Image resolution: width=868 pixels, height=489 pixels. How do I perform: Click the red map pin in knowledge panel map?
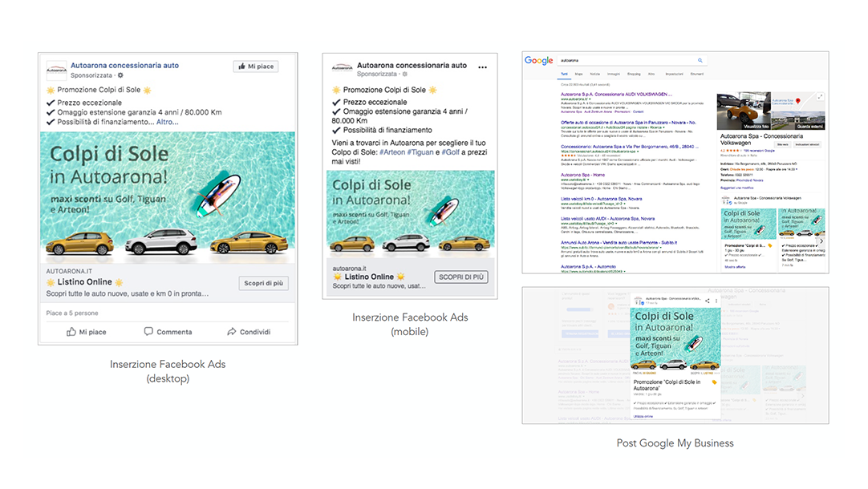797,101
